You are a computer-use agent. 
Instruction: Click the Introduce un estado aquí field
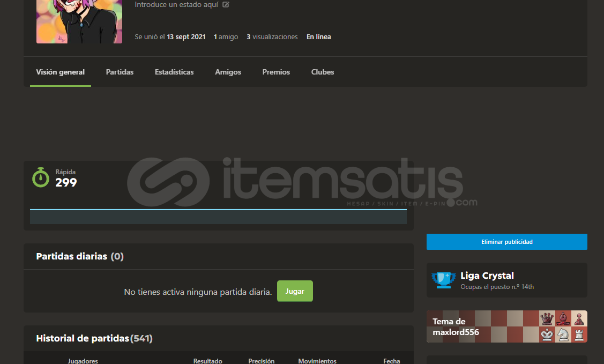coord(176,5)
